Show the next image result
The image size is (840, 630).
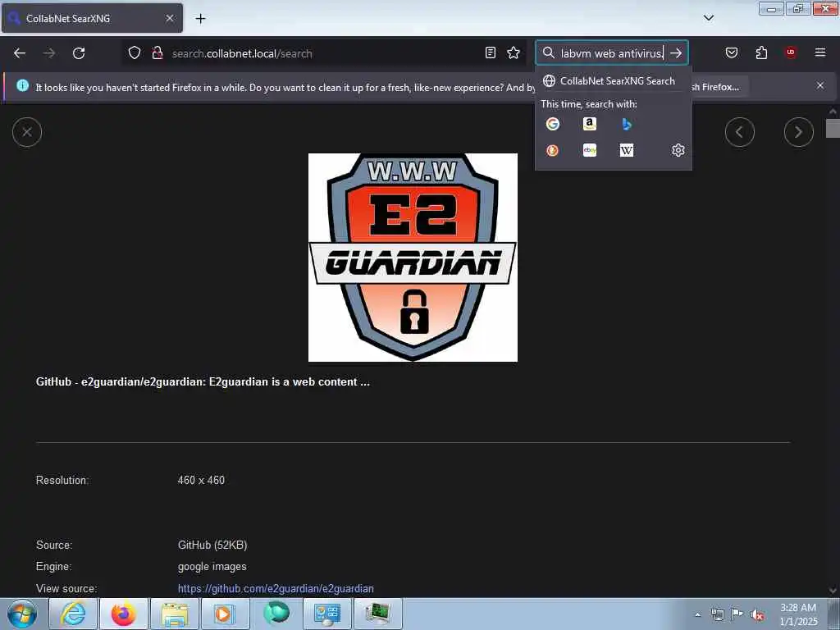point(799,132)
